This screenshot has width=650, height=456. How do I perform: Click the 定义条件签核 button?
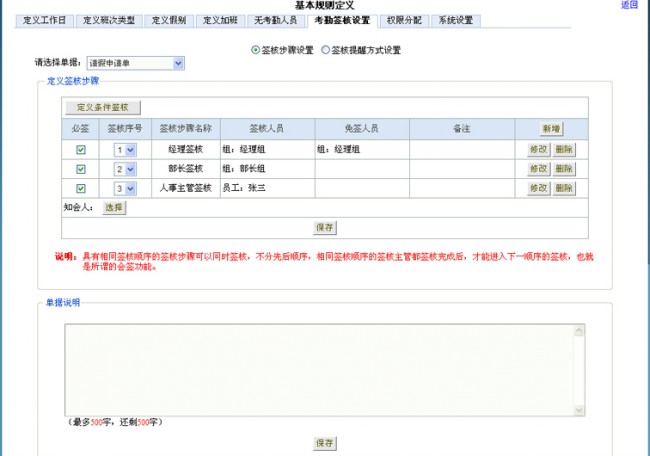pyautogui.click(x=103, y=107)
